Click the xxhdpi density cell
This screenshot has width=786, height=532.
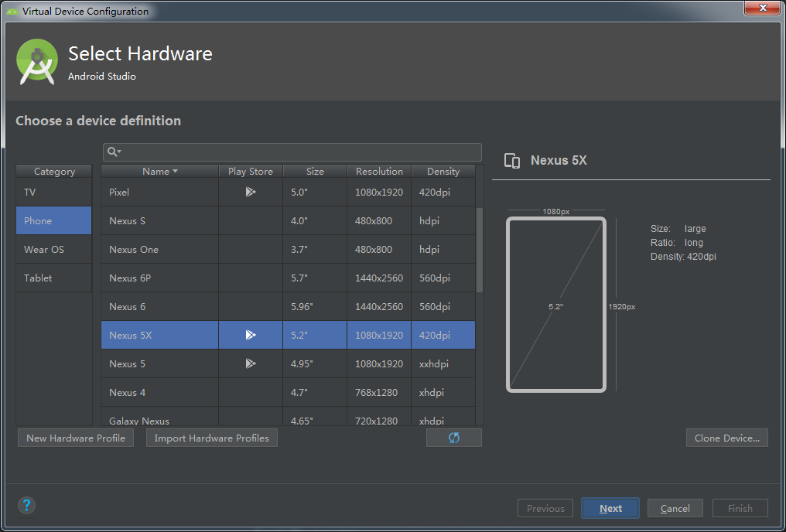(443, 363)
